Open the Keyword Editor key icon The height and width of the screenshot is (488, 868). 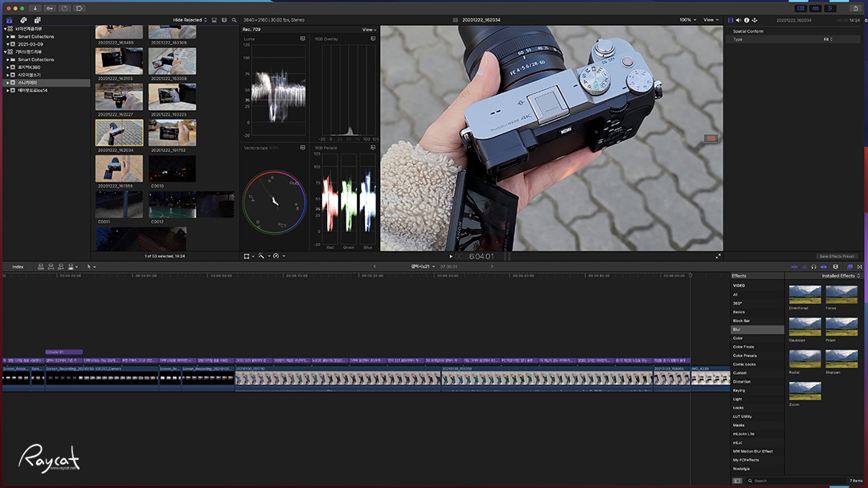(x=50, y=8)
